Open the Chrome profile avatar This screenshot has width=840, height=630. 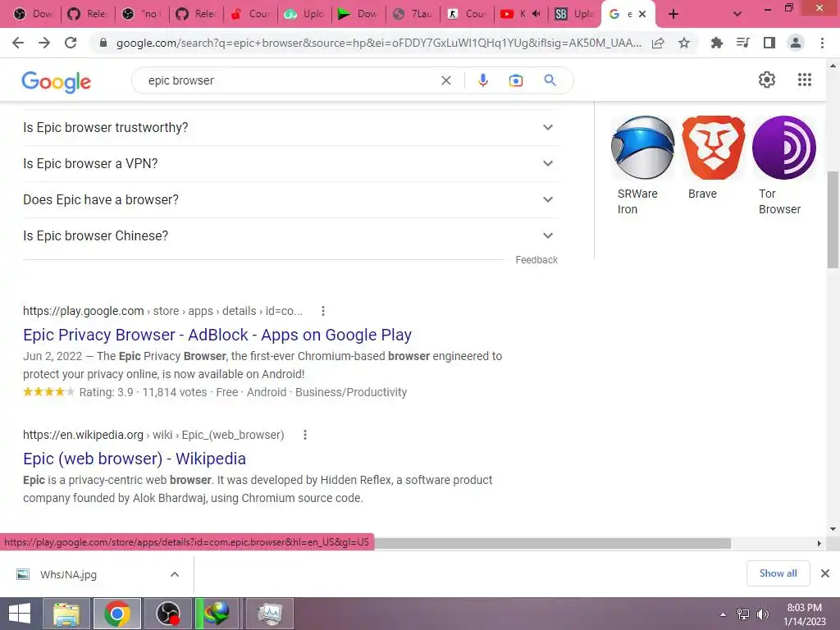coord(796,43)
